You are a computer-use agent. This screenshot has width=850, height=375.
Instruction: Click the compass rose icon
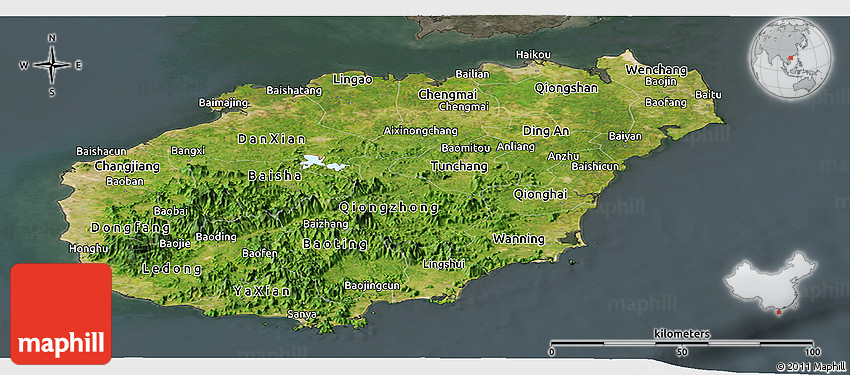[52, 65]
